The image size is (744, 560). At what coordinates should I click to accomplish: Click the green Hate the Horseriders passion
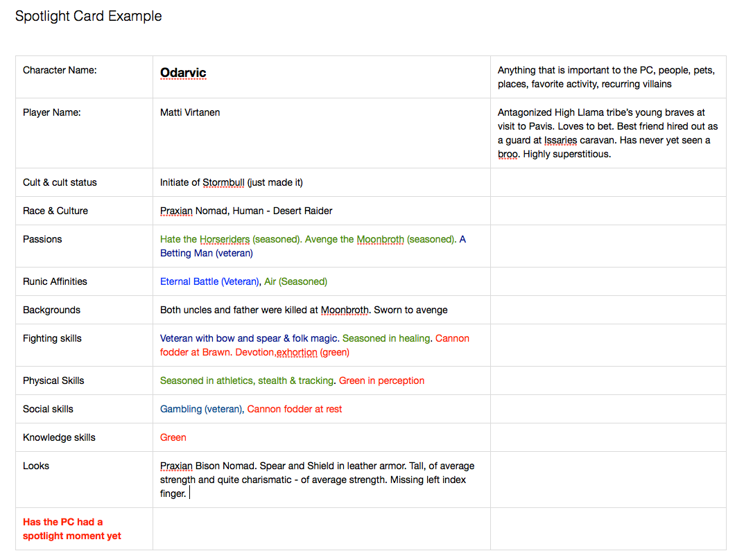point(205,239)
